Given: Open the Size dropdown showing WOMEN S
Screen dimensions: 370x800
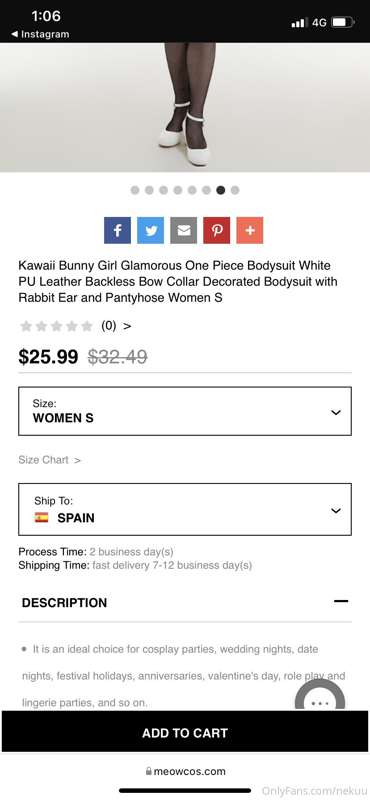Looking at the screenshot, I should (x=185, y=411).
